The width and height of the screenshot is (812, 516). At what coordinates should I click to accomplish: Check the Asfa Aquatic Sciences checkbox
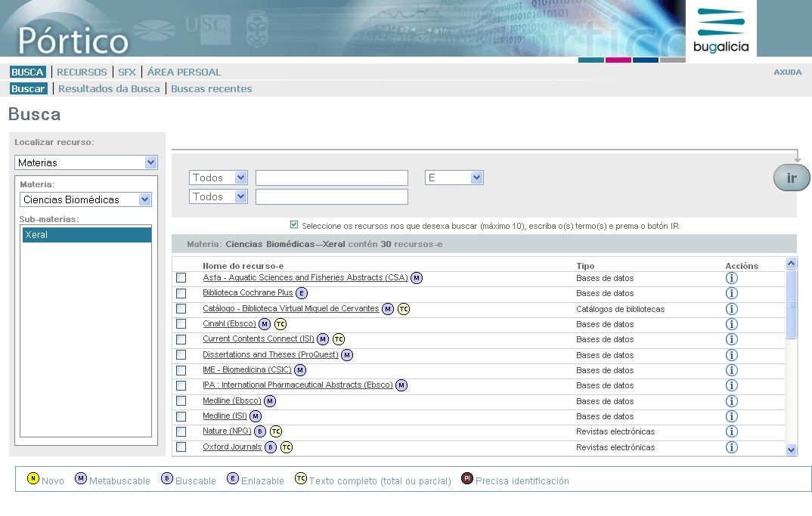181,278
